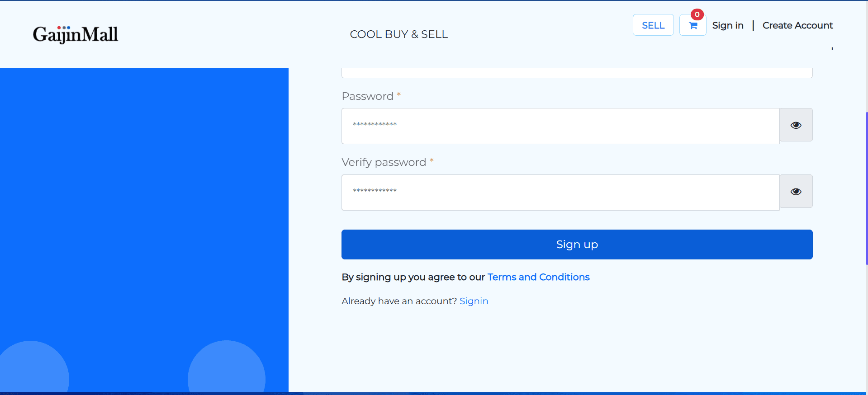This screenshot has height=395, width=868.
Task: Choose Create Account in the header
Action: [x=797, y=25]
